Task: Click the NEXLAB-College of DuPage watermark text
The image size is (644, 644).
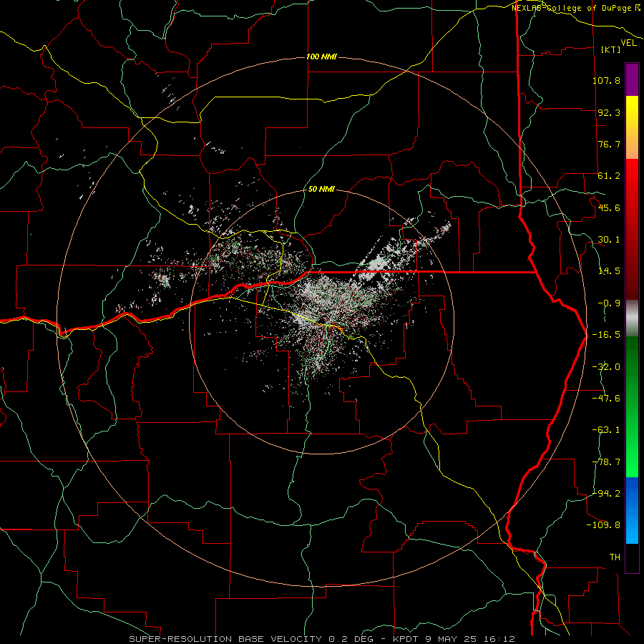Action: coord(576,8)
